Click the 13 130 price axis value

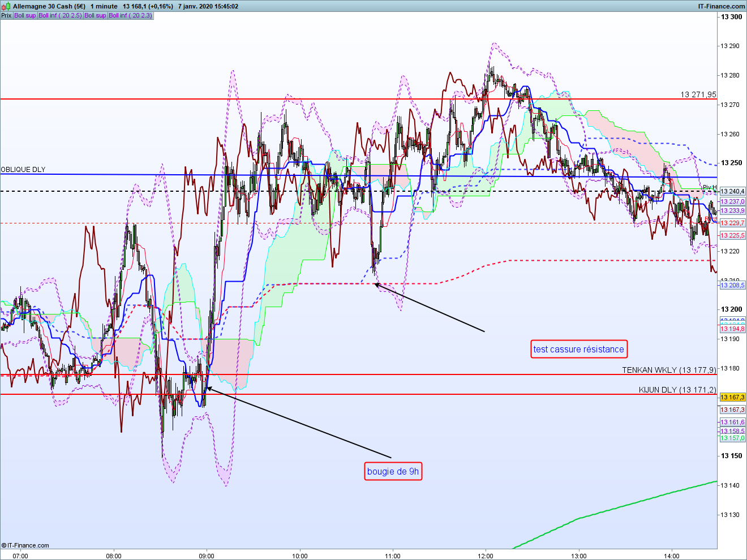pyautogui.click(x=730, y=515)
